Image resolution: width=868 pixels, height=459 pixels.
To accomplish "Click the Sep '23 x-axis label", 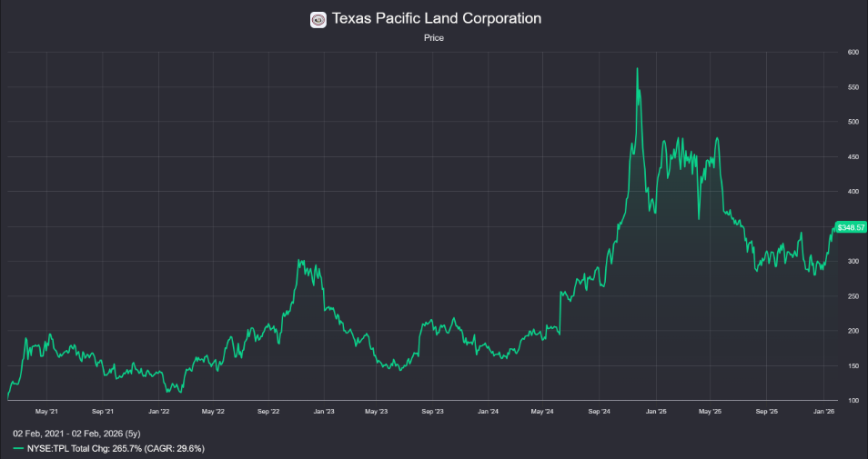I will click(x=432, y=412).
